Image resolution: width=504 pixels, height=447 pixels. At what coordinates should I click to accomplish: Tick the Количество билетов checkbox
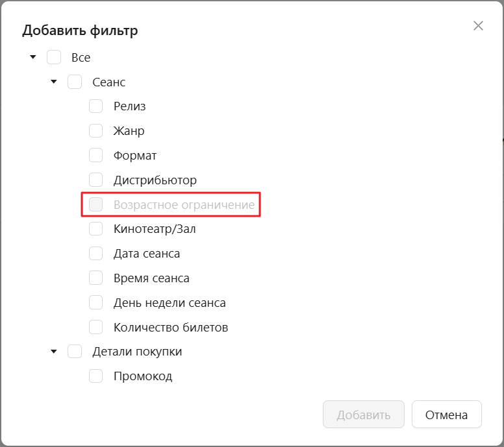pyautogui.click(x=95, y=328)
